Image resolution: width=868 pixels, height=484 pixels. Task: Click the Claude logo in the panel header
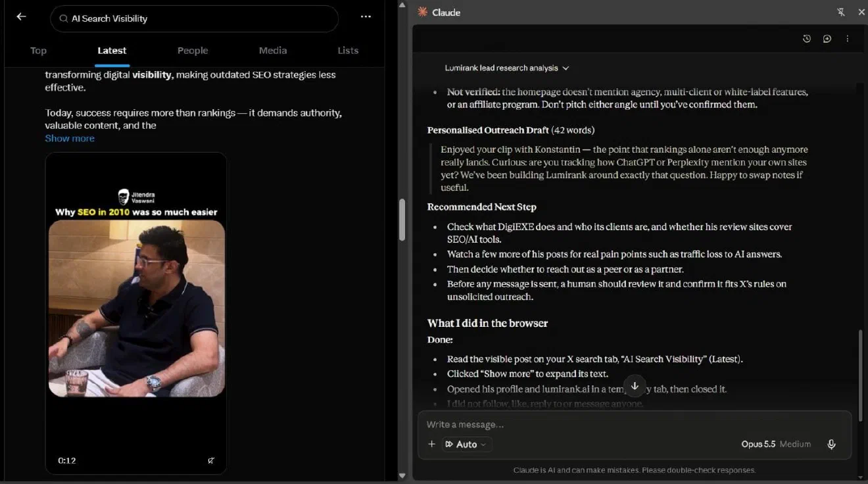coord(422,12)
